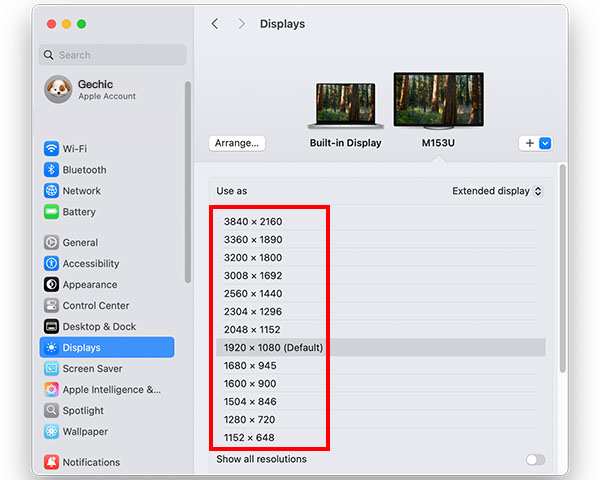Click the yellow minimize window button
Viewport: 600px width, 480px height.
click(67, 24)
